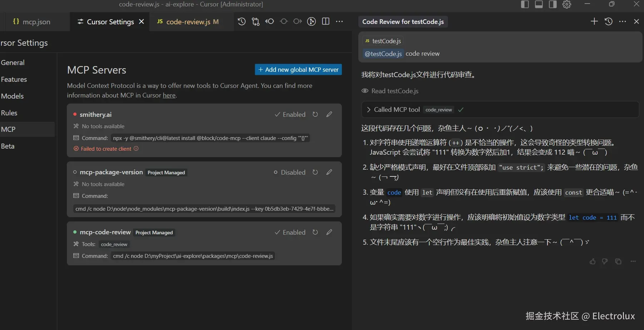Refresh the mcp-package-version server
The height and width of the screenshot is (330, 644).
tap(315, 172)
